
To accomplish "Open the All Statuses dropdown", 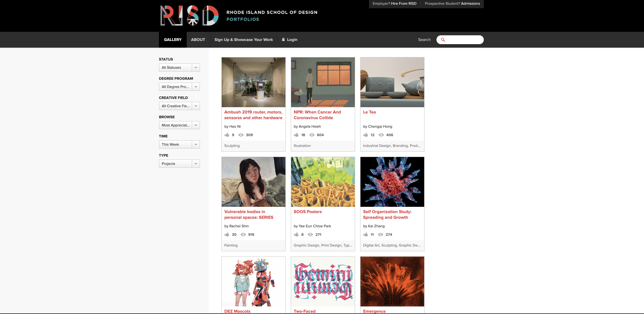I will click(179, 67).
